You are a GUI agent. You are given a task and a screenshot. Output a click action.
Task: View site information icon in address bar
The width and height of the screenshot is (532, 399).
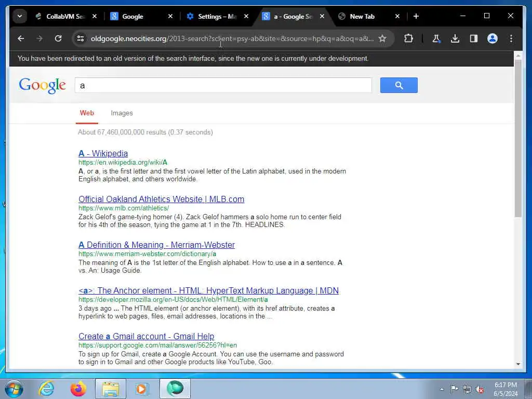pyautogui.click(x=81, y=38)
